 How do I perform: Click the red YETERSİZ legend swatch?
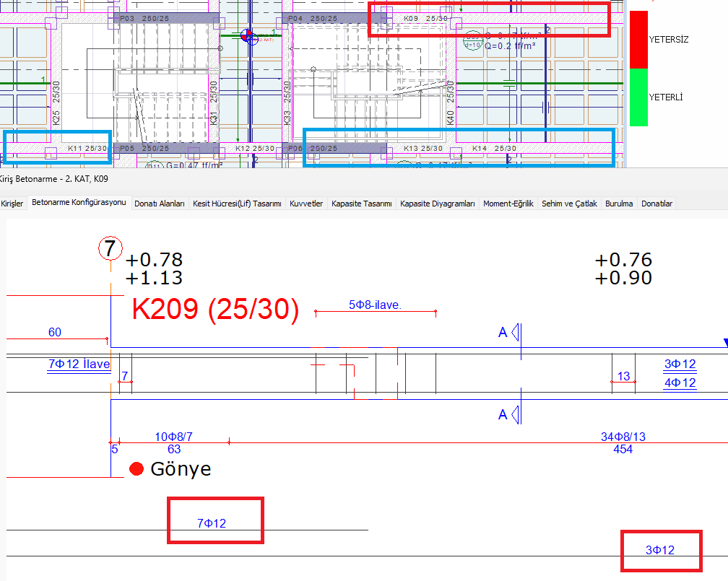[x=638, y=40]
